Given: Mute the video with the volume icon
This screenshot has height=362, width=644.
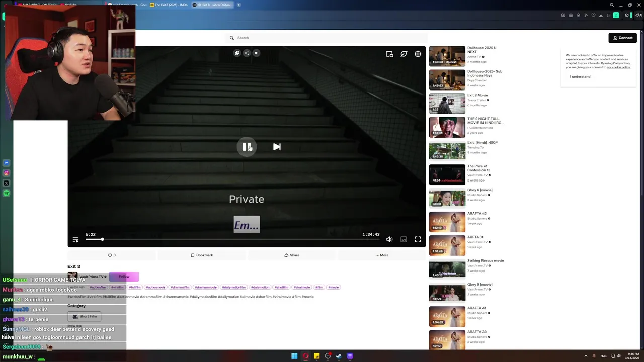Looking at the screenshot, I should pos(389,240).
